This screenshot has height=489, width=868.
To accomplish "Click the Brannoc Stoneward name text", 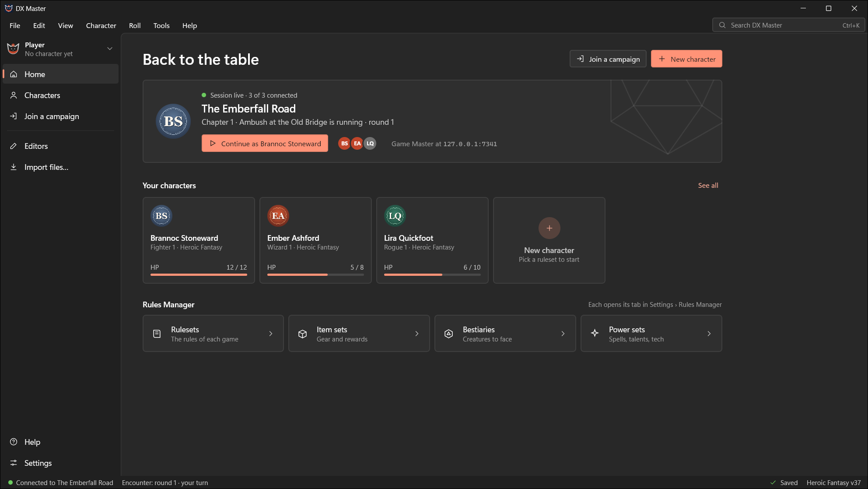I will (x=184, y=238).
